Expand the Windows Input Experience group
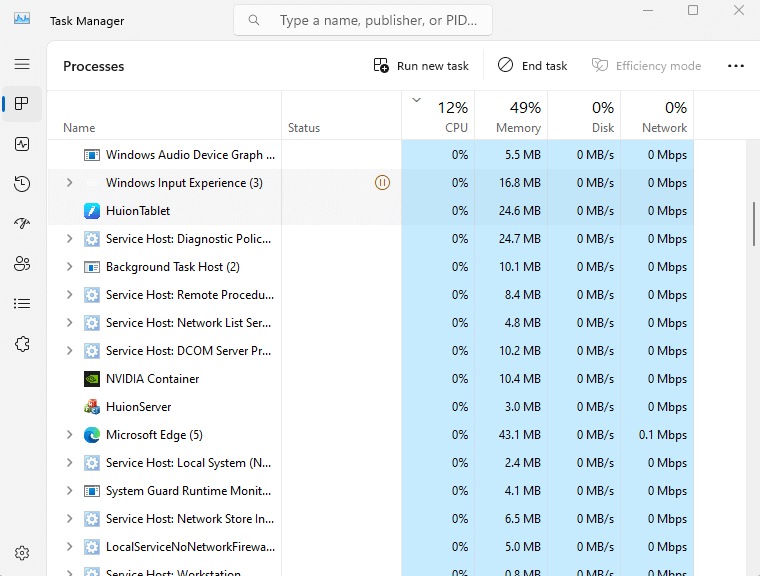The height and width of the screenshot is (576, 760). click(69, 183)
